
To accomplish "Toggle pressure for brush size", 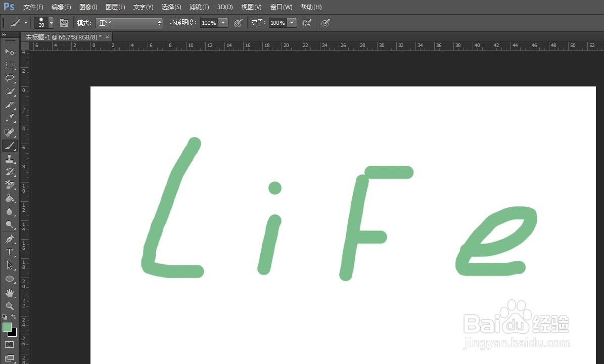I will click(326, 23).
